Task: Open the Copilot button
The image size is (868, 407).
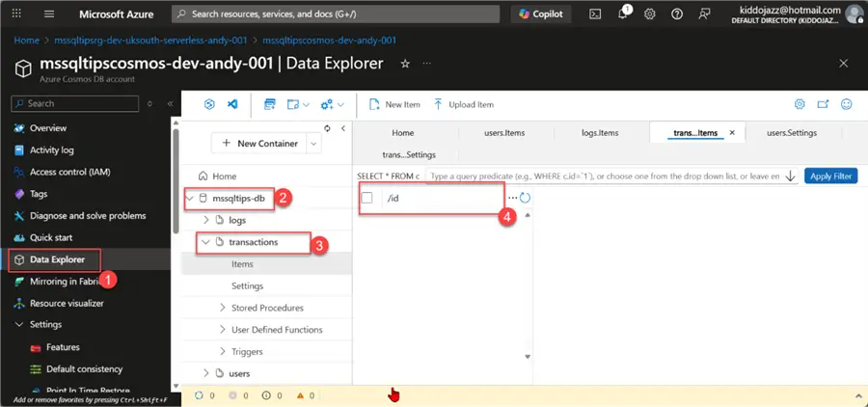Action: [x=541, y=14]
